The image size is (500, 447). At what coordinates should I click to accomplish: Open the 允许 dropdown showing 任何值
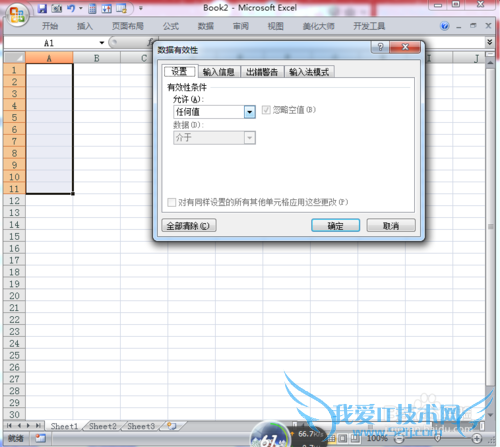click(x=214, y=112)
